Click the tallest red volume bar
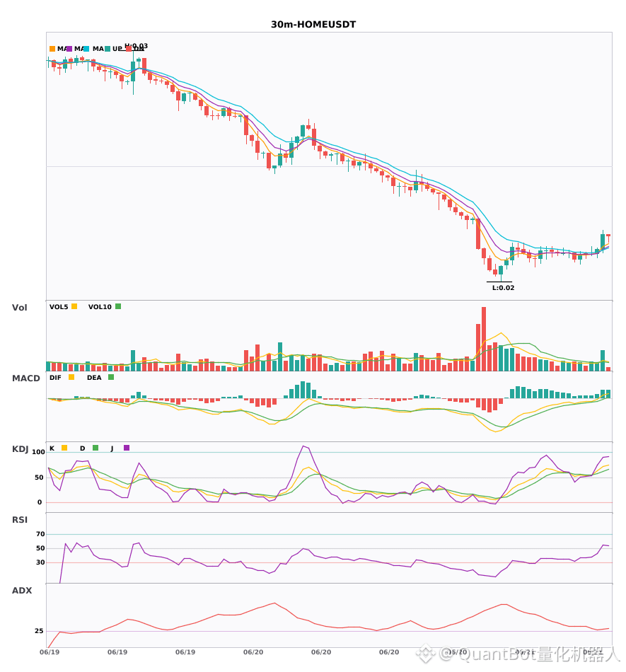The width and height of the screenshot is (626, 672). tap(484, 339)
